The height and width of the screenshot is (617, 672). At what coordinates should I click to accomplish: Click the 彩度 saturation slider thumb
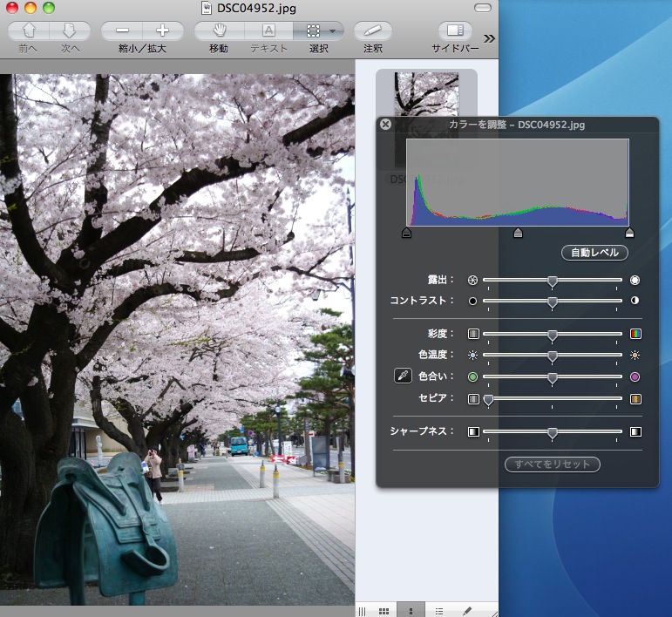point(553,335)
